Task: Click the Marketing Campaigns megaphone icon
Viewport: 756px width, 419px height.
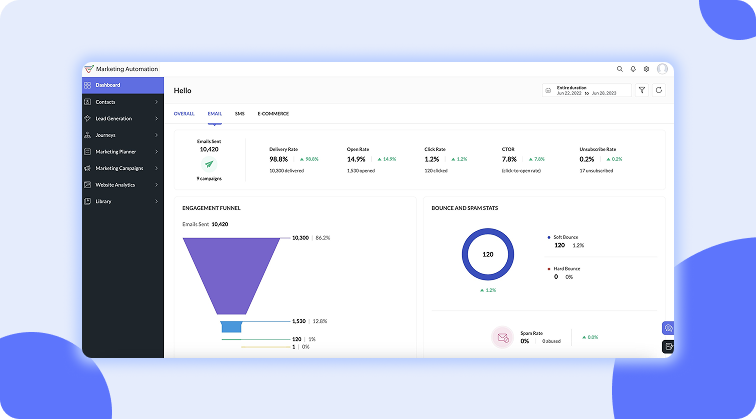Action: tap(87, 168)
